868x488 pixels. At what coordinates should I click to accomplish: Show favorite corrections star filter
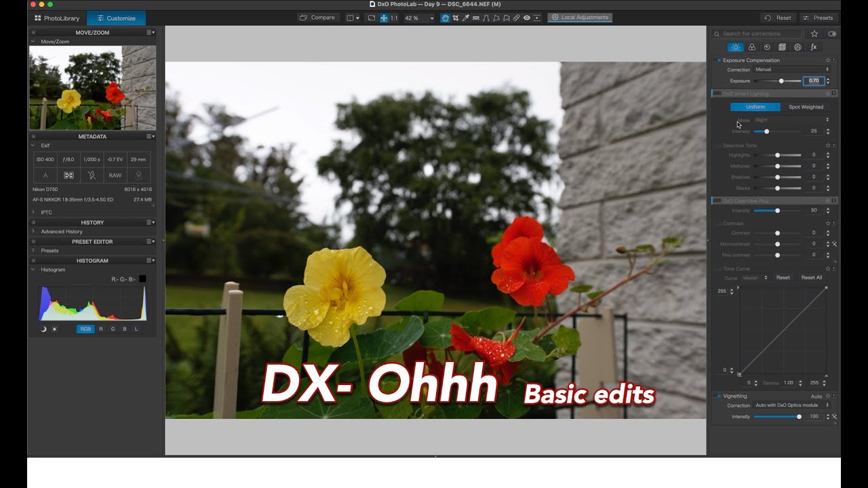(814, 34)
